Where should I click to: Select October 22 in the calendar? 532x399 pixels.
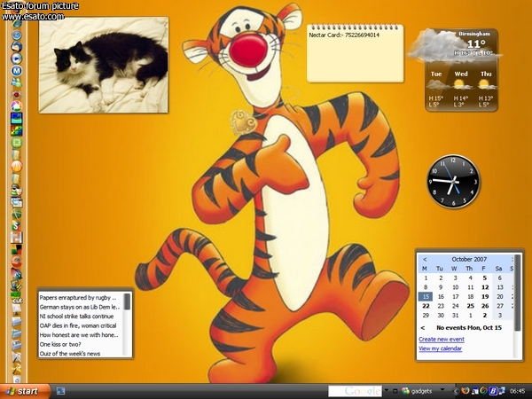point(426,306)
